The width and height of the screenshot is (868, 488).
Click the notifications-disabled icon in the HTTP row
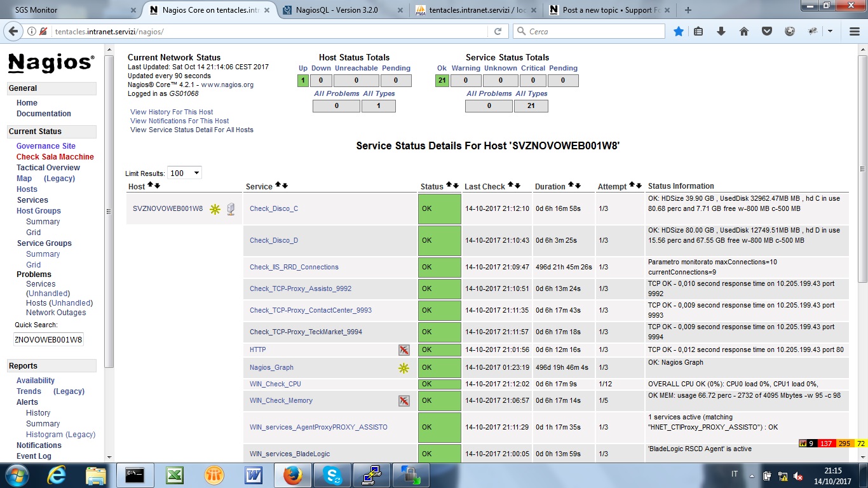coord(403,350)
